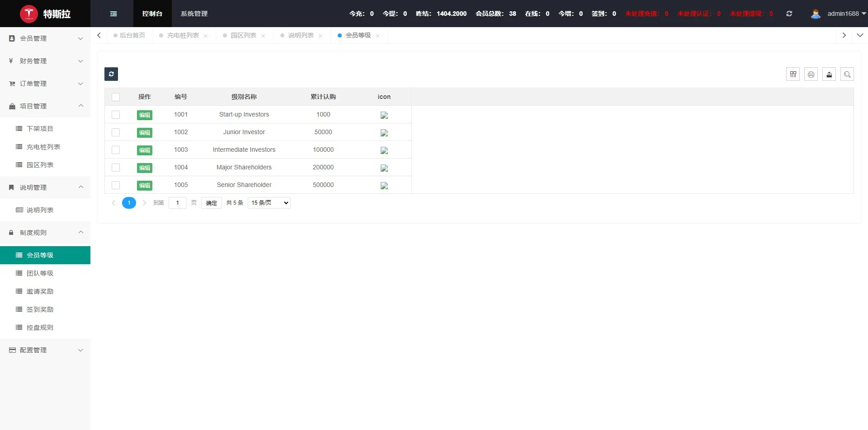Click the 未处理充值 status link
This screenshot has height=430, width=868.
click(x=647, y=14)
